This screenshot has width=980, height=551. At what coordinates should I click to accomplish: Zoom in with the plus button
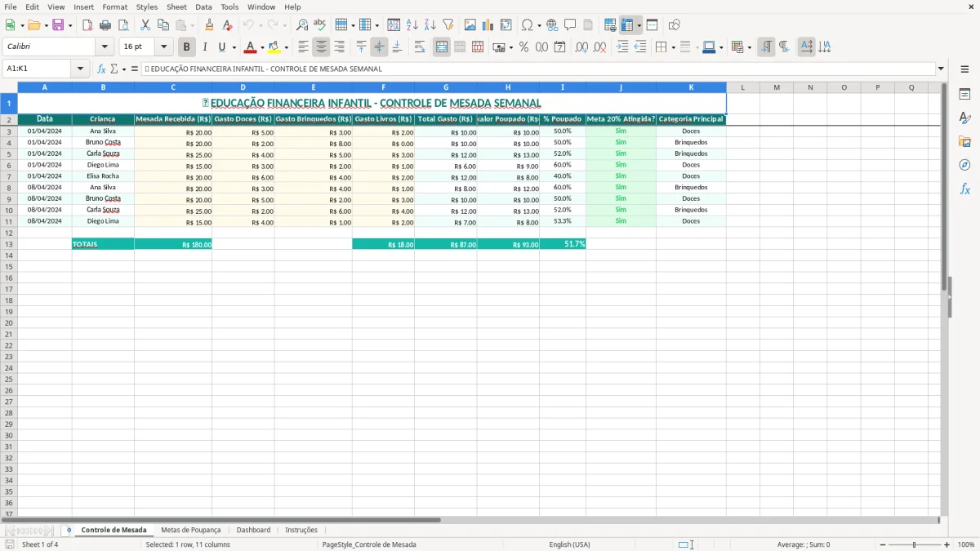click(x=947, y=544)
